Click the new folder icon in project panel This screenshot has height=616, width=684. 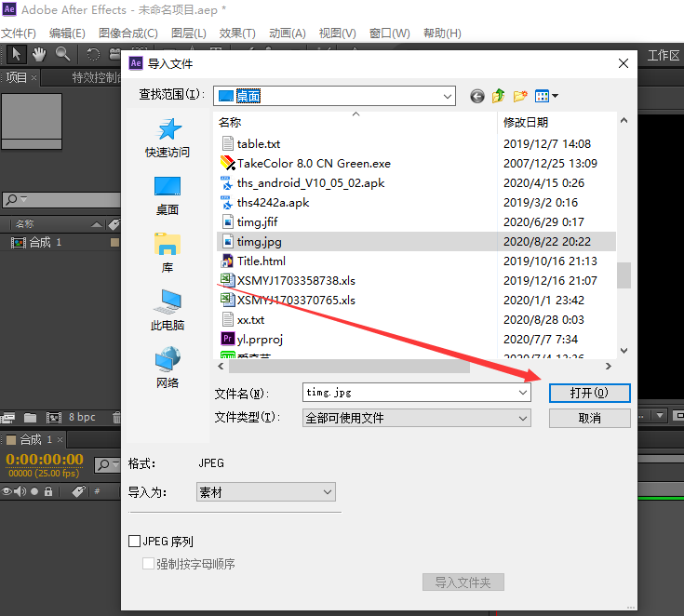(x=30, y=418)
